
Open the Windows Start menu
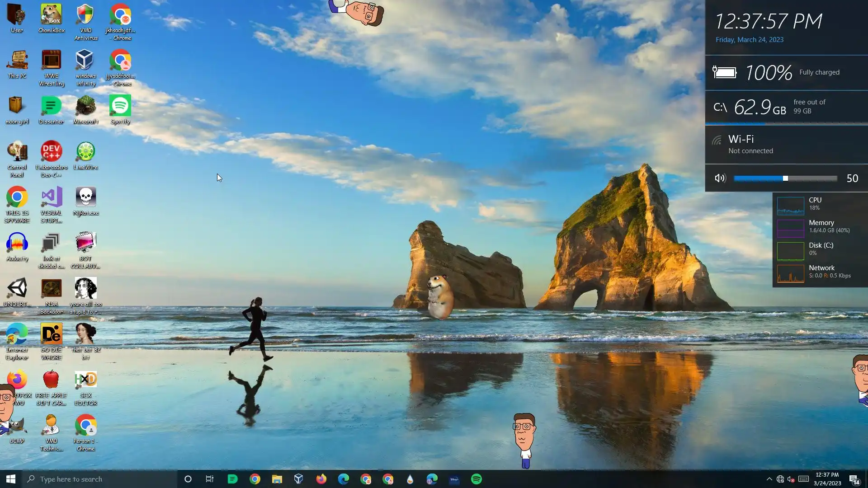tap(11, 479)
